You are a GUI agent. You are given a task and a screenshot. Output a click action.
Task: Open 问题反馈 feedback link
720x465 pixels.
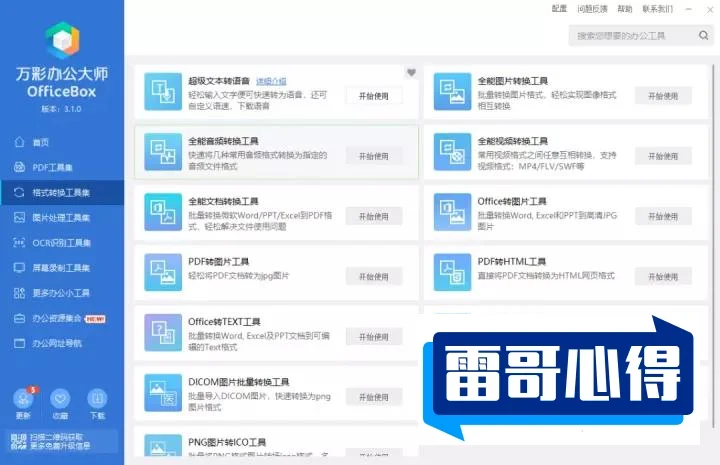point(592,9)
